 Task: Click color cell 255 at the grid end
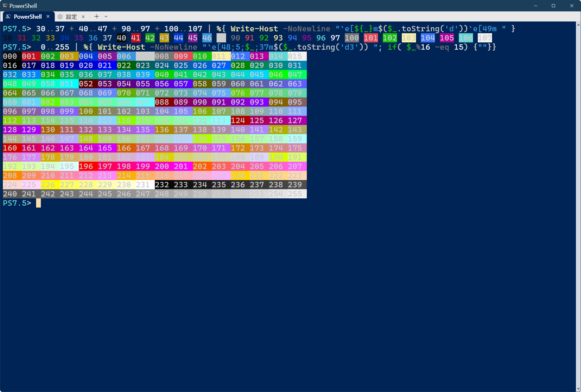[295, 194]
